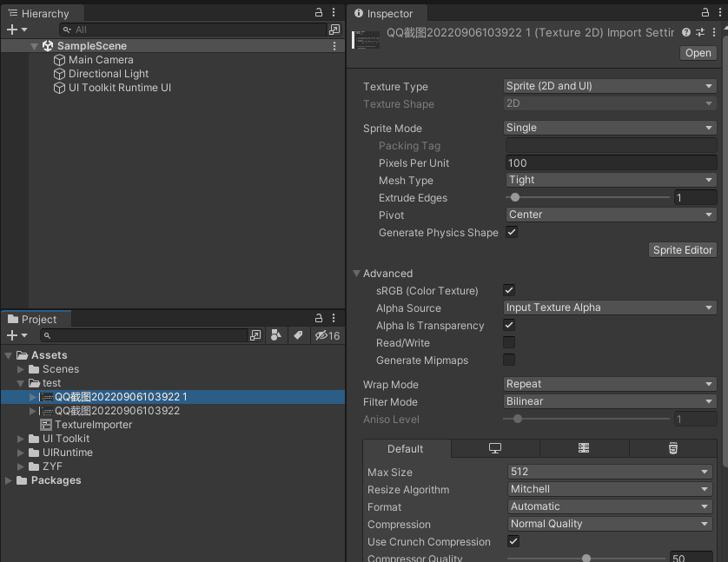Select Main Camera cube icon

pyautogui.click(x=59, y=60)
